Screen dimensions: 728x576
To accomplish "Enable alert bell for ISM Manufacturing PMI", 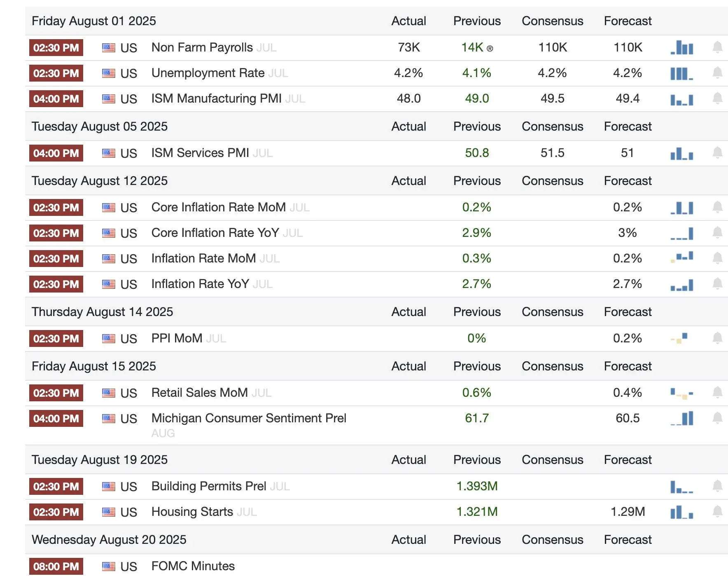I will tap(717, 98).
